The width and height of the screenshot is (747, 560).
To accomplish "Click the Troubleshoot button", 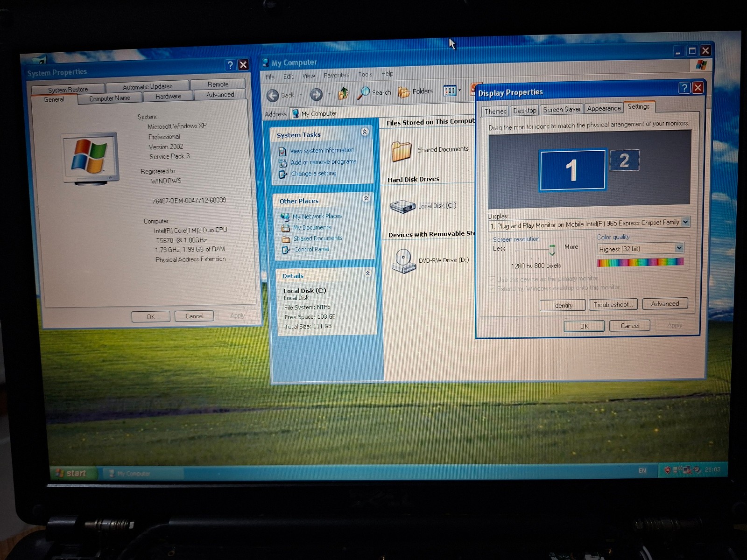I will (613, 304).
